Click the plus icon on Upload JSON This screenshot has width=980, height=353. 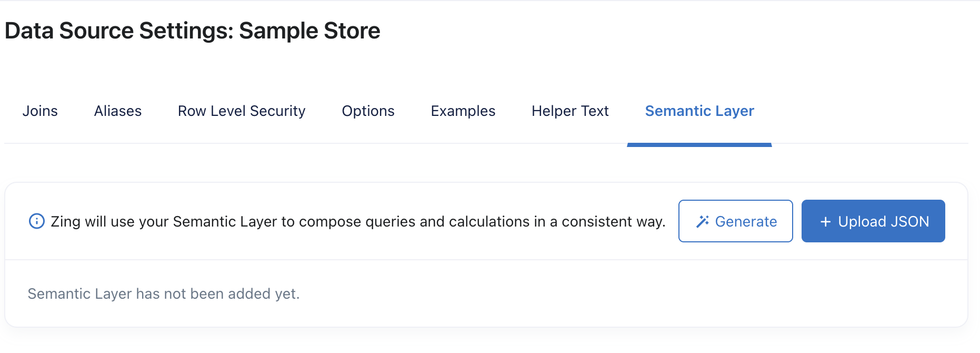825,222
